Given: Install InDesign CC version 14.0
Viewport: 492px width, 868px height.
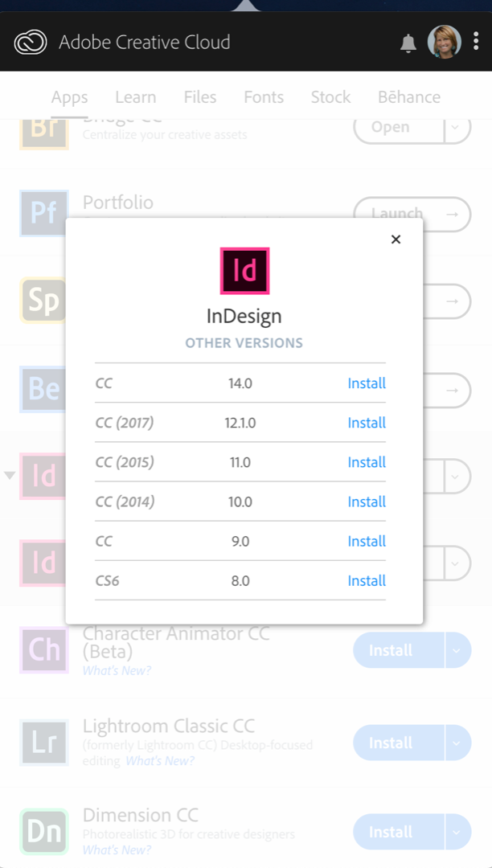Looking at the screenshot, I should click(x=367, y=383).
